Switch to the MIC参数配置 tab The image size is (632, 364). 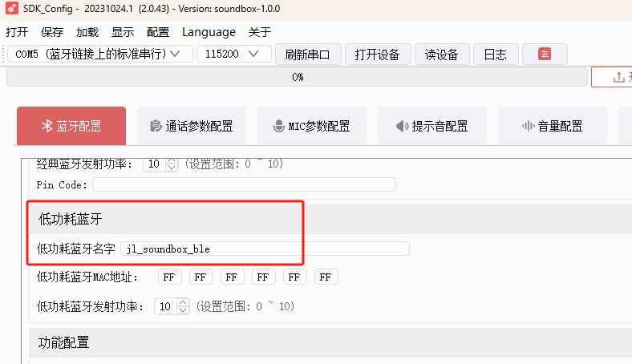point(311,126)
